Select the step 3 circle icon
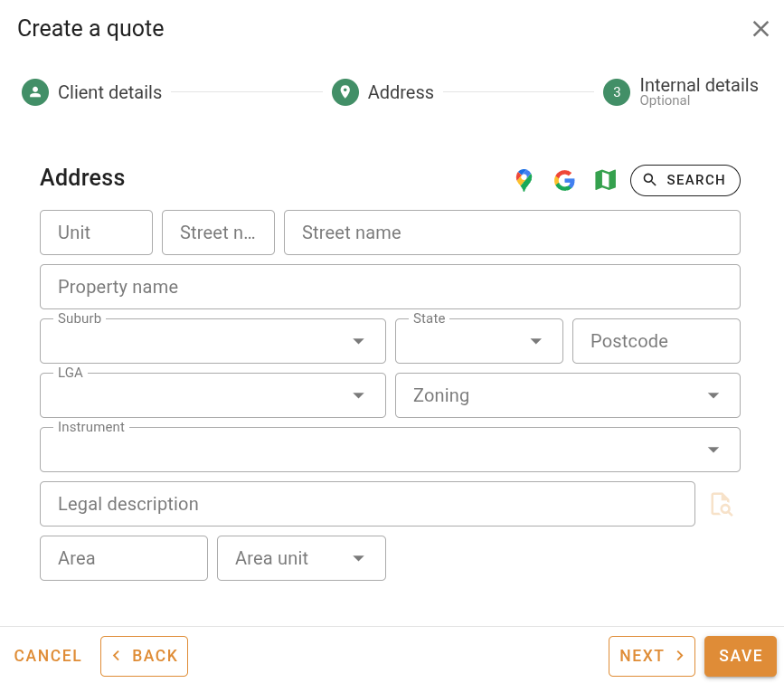Image resolution: width=784 pixels, height=683 pixels. [x=618, y=92]
